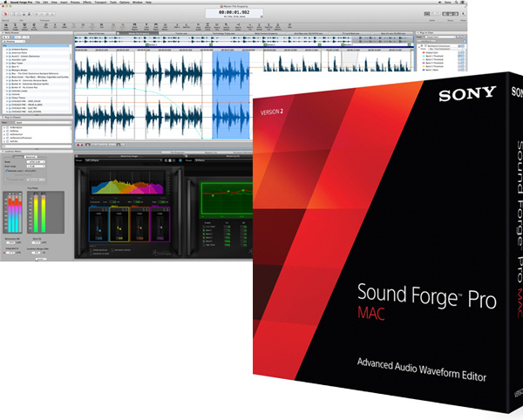Viewport: 523px width, 420px height.
Task: Open the Apple menu
Action: [5, 2]
